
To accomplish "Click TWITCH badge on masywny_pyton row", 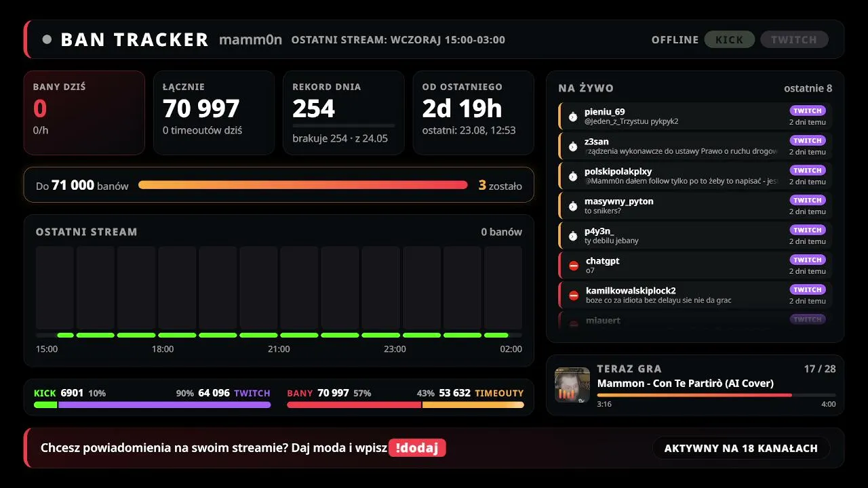I will [x=808, y=200].
